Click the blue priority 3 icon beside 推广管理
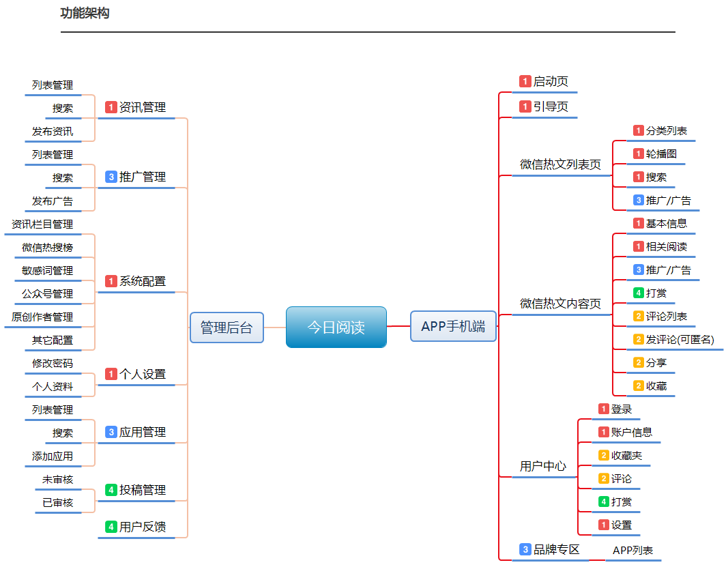 tap(111, 177)
